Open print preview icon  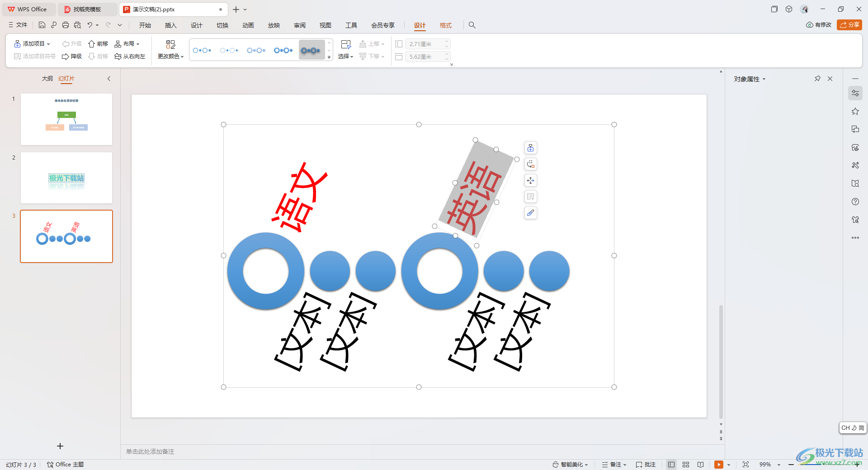[77, 25]
